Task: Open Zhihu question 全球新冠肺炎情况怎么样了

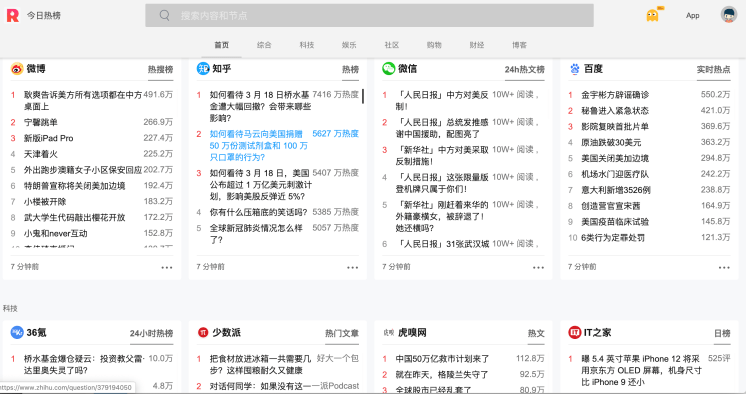Action: [x=256, y=234]
